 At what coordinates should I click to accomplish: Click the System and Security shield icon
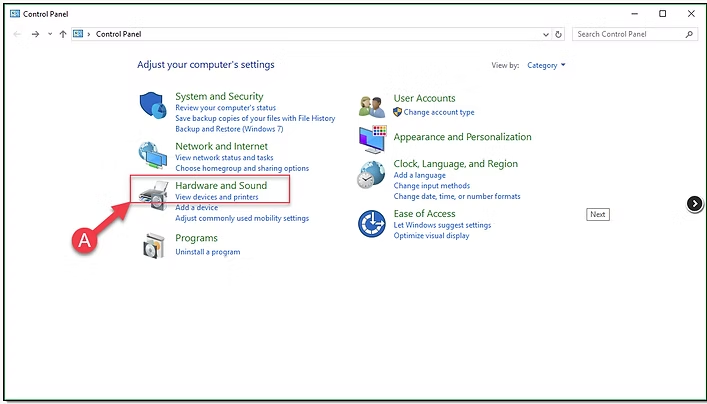pyautogui.click(x=152, y=105)
